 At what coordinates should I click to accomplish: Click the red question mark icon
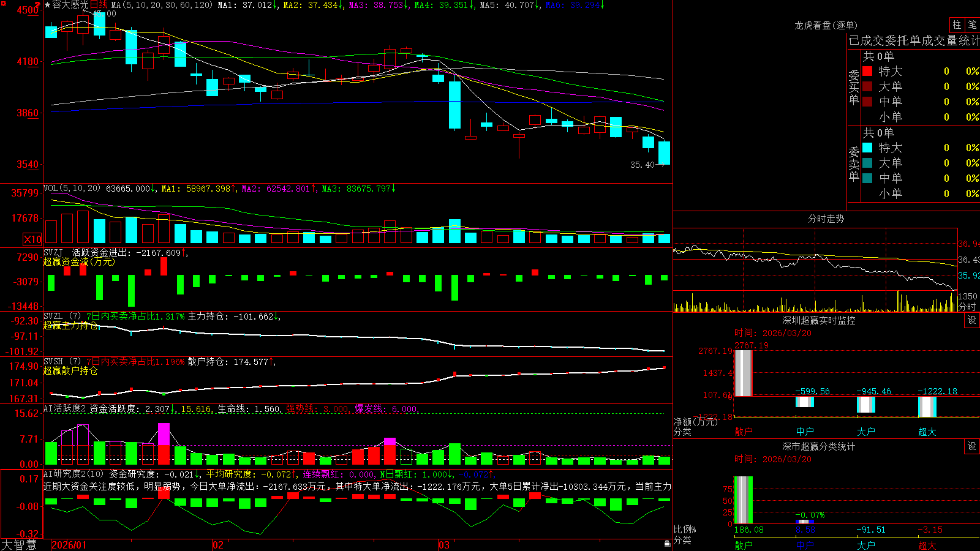38,5
